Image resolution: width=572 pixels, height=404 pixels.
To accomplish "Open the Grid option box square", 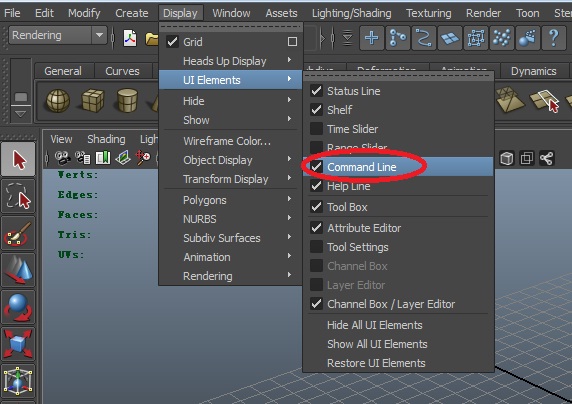I will (x=292, y=42).
